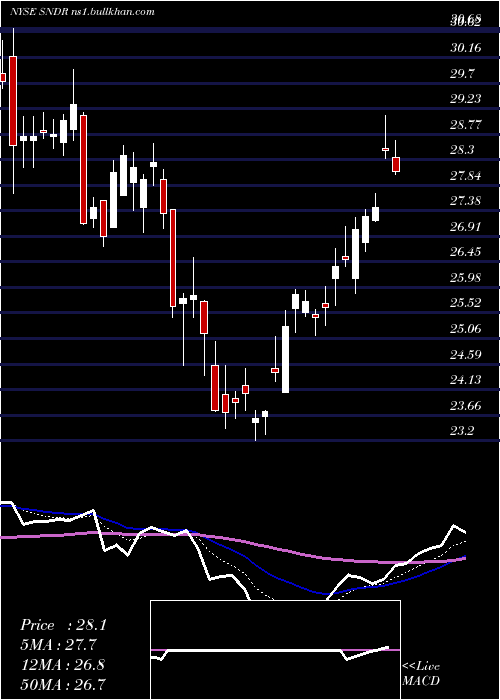Click the 23.2 price axis label

point(462,432)
